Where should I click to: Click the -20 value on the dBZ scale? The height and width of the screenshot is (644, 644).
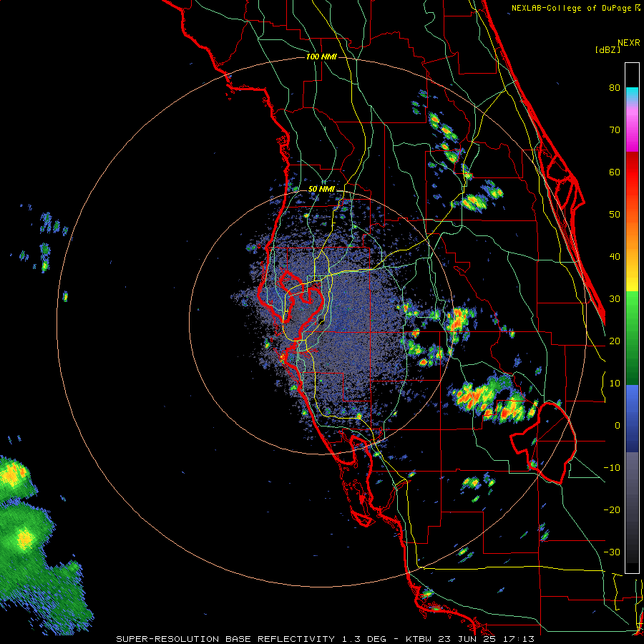click(612, 509)
